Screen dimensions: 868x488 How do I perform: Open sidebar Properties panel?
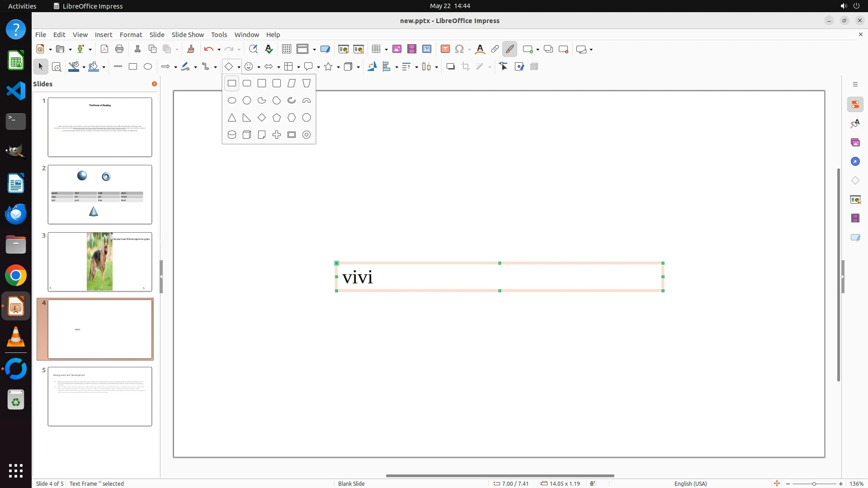pos(855,104)
